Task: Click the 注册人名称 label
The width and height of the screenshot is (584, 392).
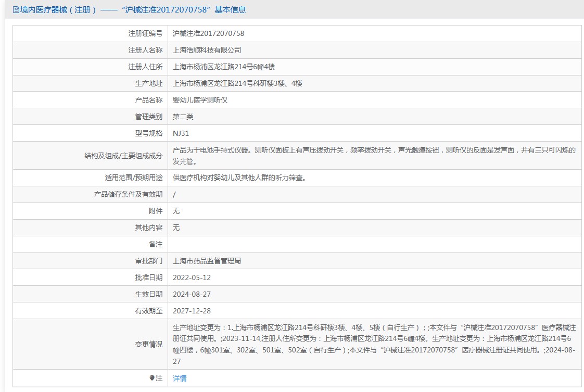Action: click(x=146, y=50)
